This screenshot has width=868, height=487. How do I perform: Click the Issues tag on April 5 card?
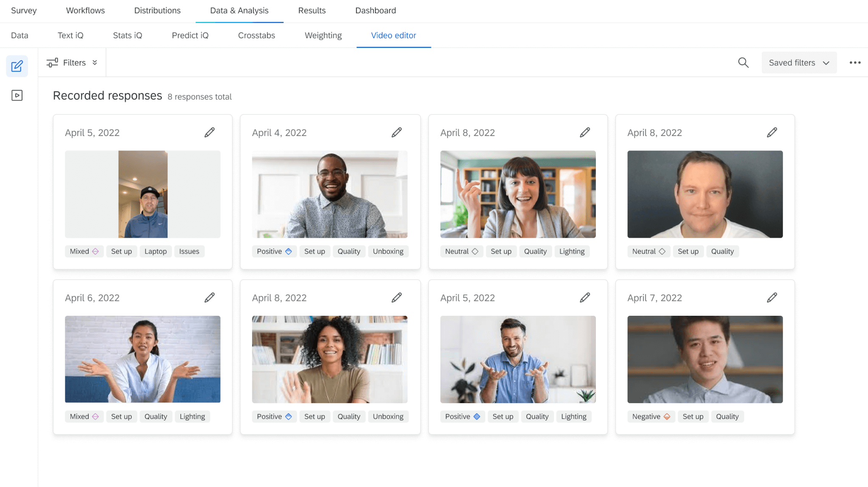189,251
